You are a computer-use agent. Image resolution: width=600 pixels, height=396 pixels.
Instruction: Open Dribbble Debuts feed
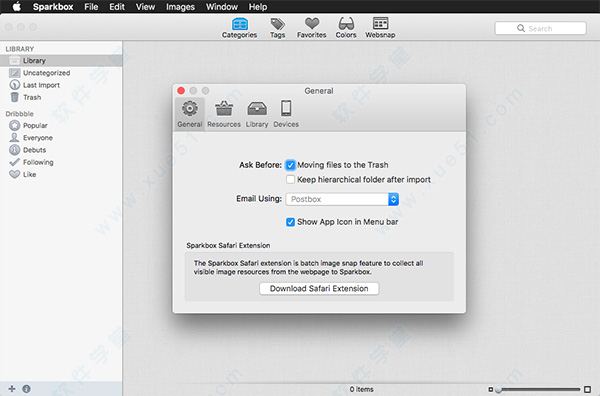pos(61,150)
